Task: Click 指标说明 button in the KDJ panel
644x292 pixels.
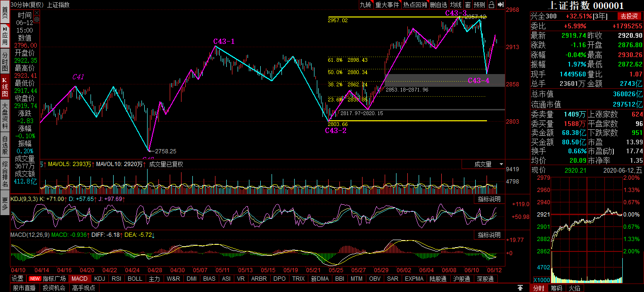Action: click(x=489, y=199)
